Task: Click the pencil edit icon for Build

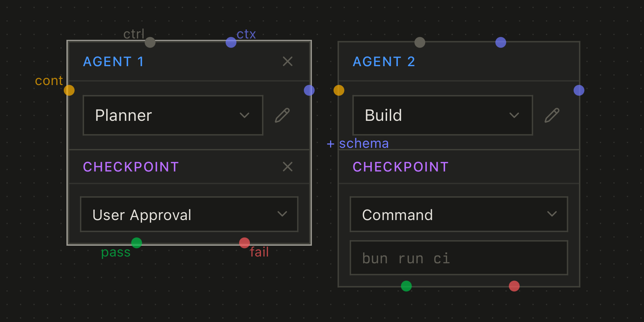Action: coord(552,115)
